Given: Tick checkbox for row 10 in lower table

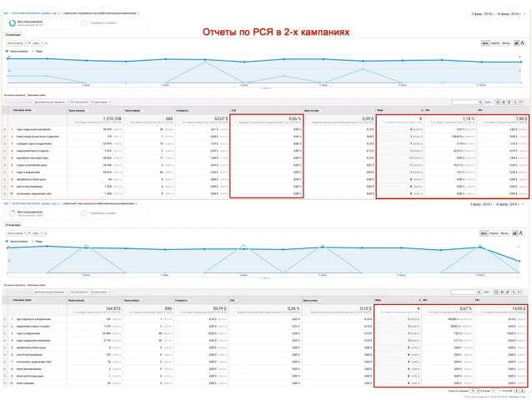Looking at the screenshot, I should [5, 383].
